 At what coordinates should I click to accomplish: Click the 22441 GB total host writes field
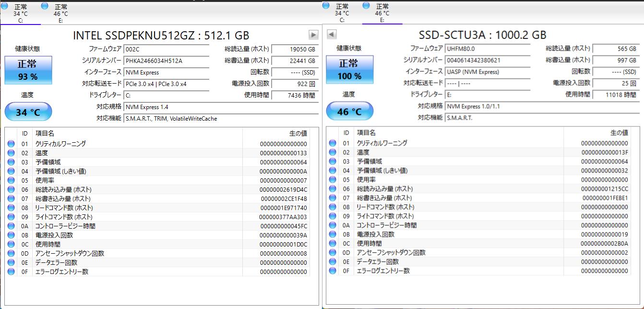(x=294, y=61)
